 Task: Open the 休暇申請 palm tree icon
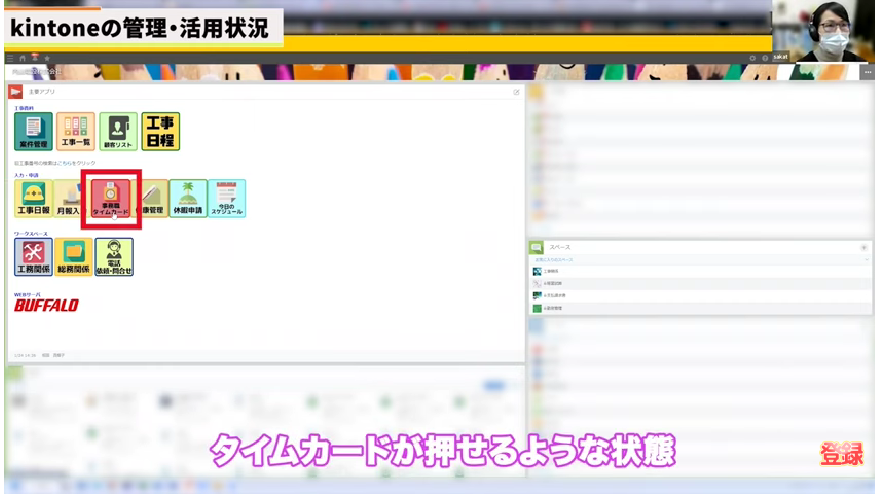pos(188,198)
